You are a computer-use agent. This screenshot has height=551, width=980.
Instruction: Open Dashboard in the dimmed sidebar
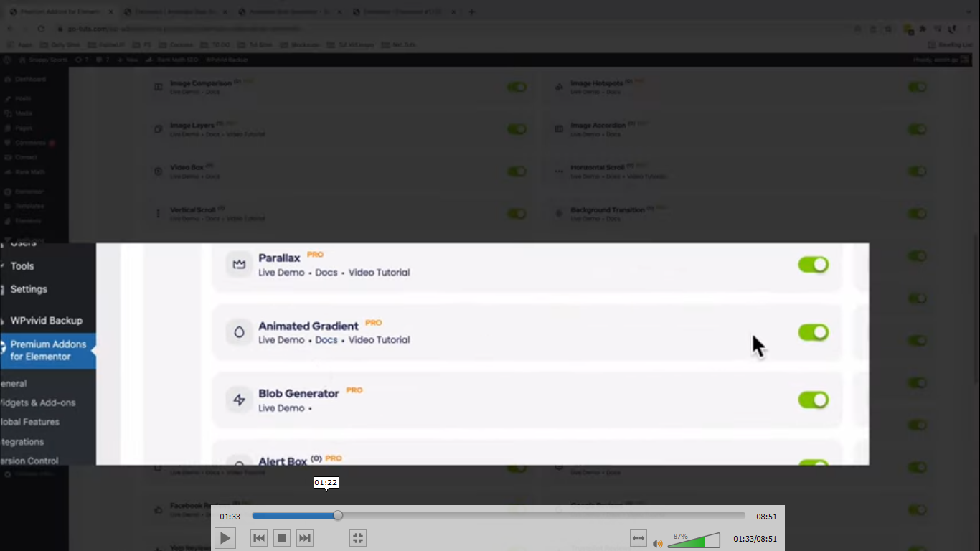(x=30, y=79)
